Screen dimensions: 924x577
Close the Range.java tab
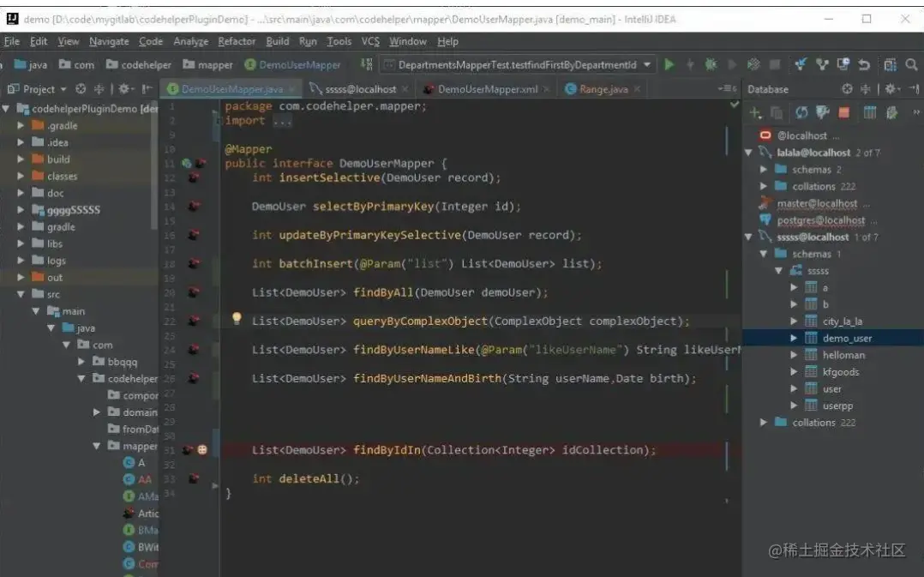click(x=637, y=89)
